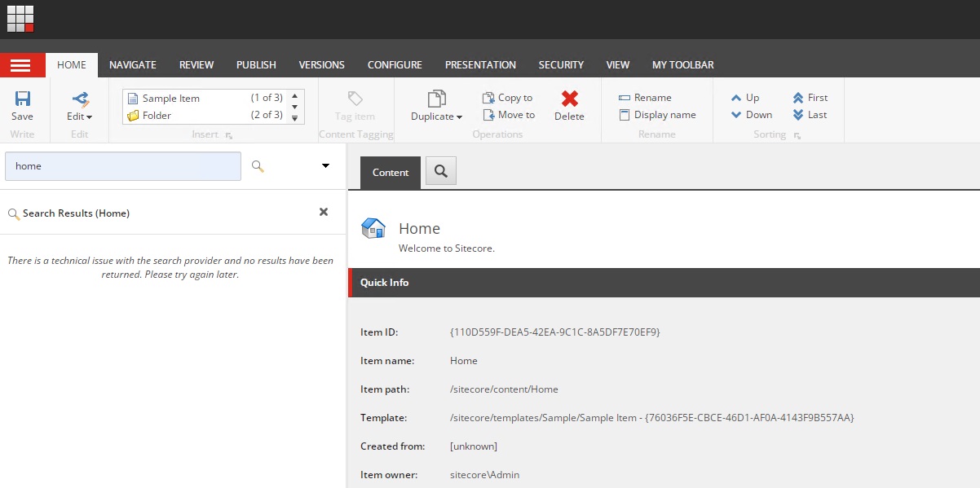This screenshot has width=980, height=488.
Task: Click the Item path value /sitecore/content/Home
Action: pos(504,389)
